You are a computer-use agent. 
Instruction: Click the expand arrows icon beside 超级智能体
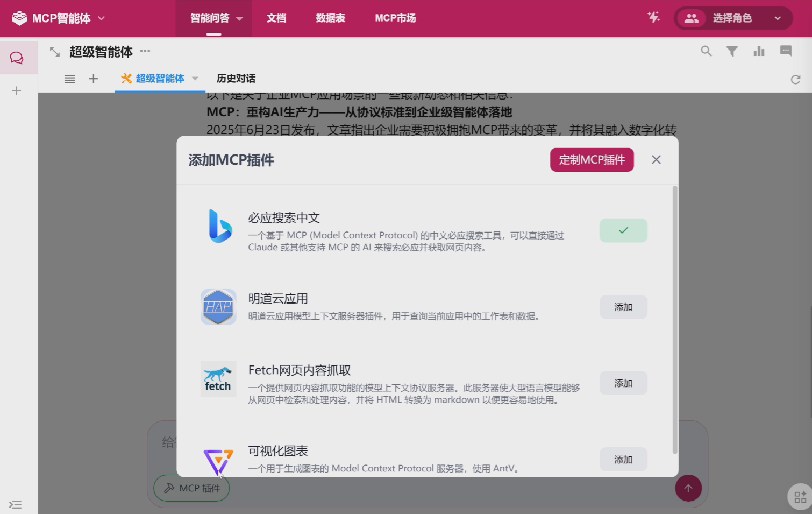[x=55, y=52]
